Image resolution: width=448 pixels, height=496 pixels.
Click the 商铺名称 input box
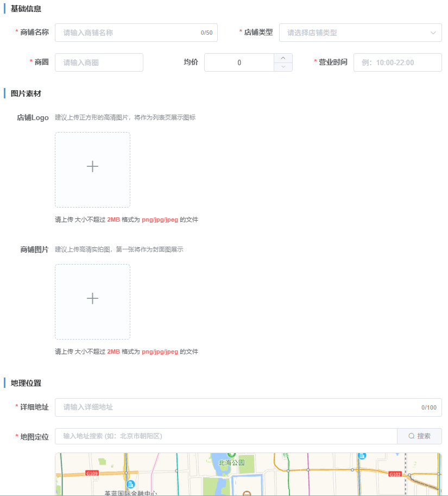(x=136, y=33)
